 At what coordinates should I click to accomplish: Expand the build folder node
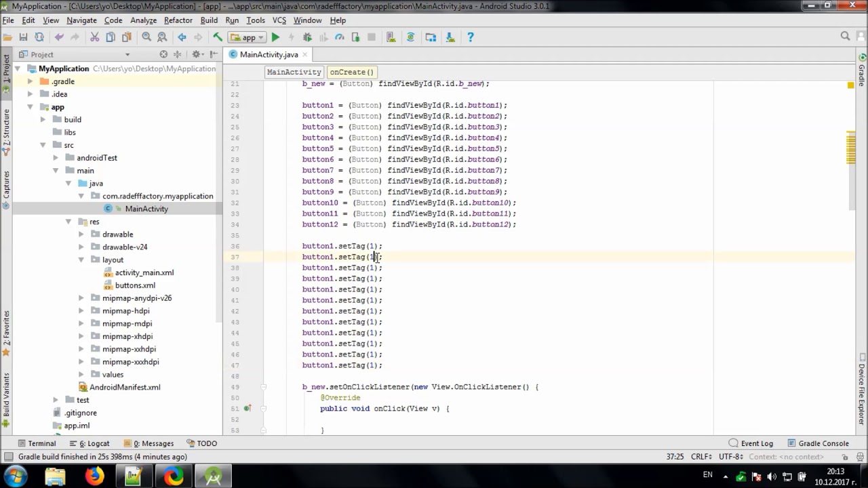(43, 119)
